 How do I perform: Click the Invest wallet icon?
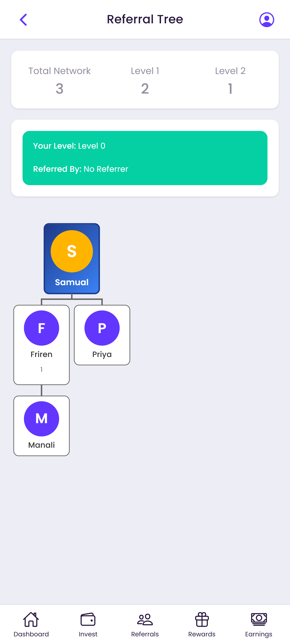[x=88, y=619]
